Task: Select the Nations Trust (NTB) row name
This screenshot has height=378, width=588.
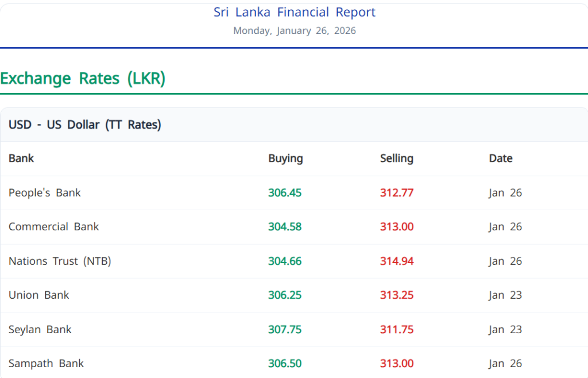Action: (60, 261)
